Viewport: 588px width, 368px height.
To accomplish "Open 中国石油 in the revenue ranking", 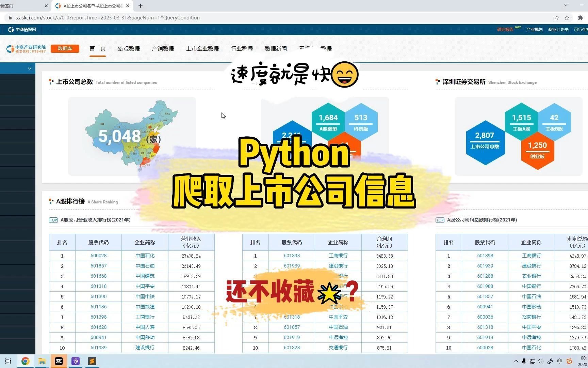I will [145, 266].
